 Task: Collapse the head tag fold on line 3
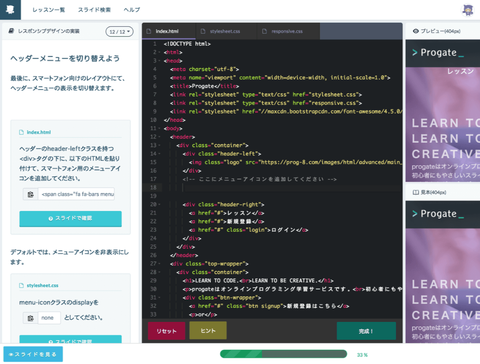(159, 61)
